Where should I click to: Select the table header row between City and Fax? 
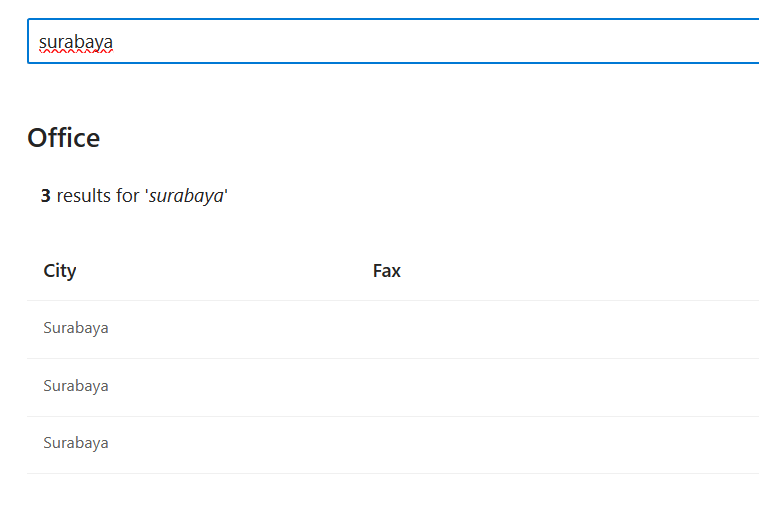(223, 271)
